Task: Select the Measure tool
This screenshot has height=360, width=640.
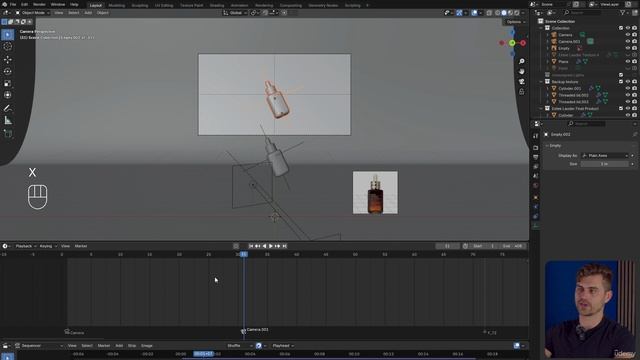Action: (7, 120)
